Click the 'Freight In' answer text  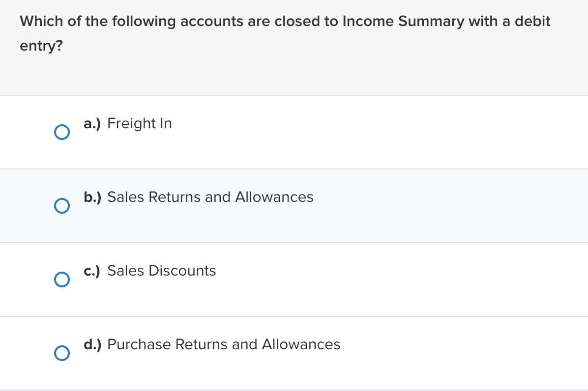140,123
